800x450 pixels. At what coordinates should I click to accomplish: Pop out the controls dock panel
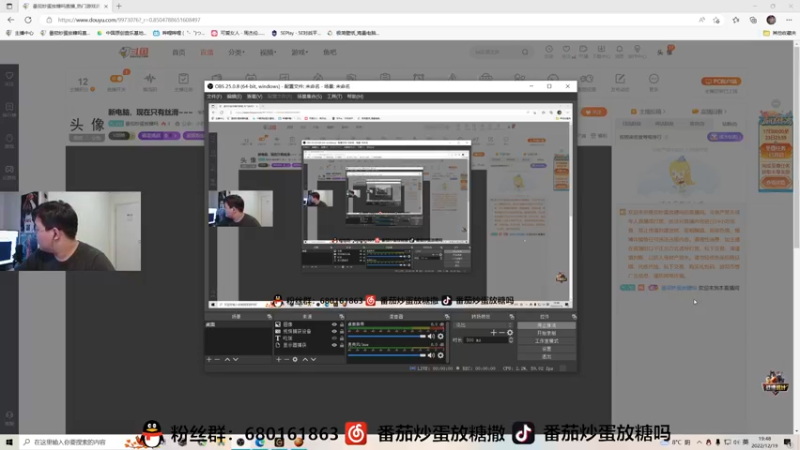tap(574, 316)
